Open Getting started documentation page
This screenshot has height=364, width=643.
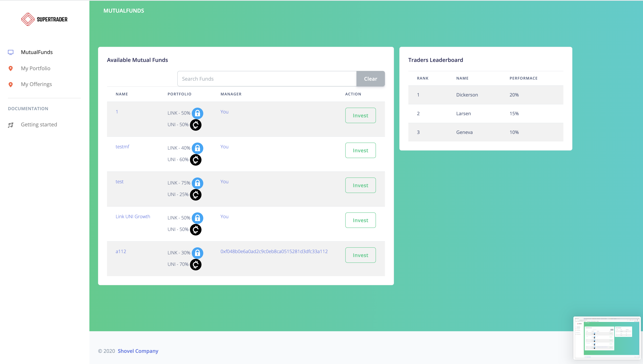point(39,124)
